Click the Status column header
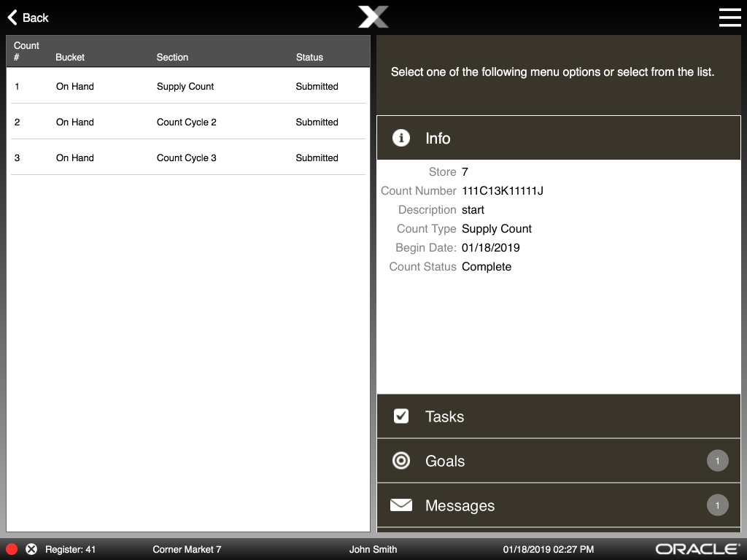747x560 pixels. point(309,57)
